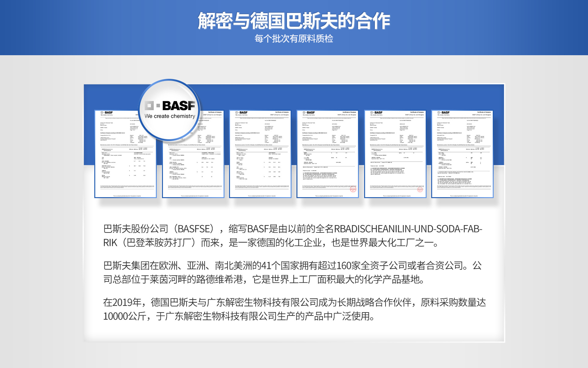Click BASF logo on the sixth certificate

pos(444,113)
